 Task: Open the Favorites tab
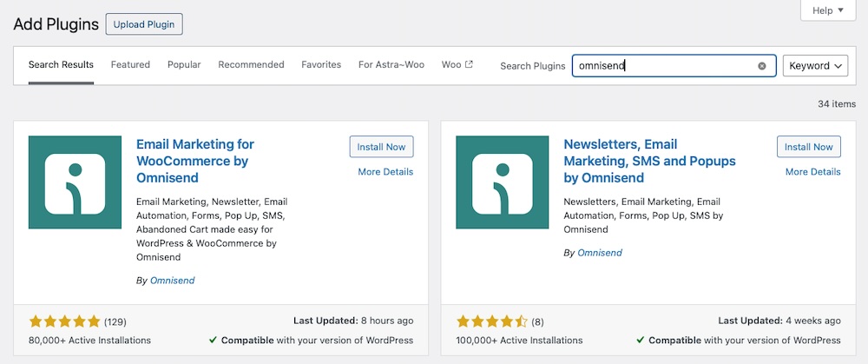(321, 65)
